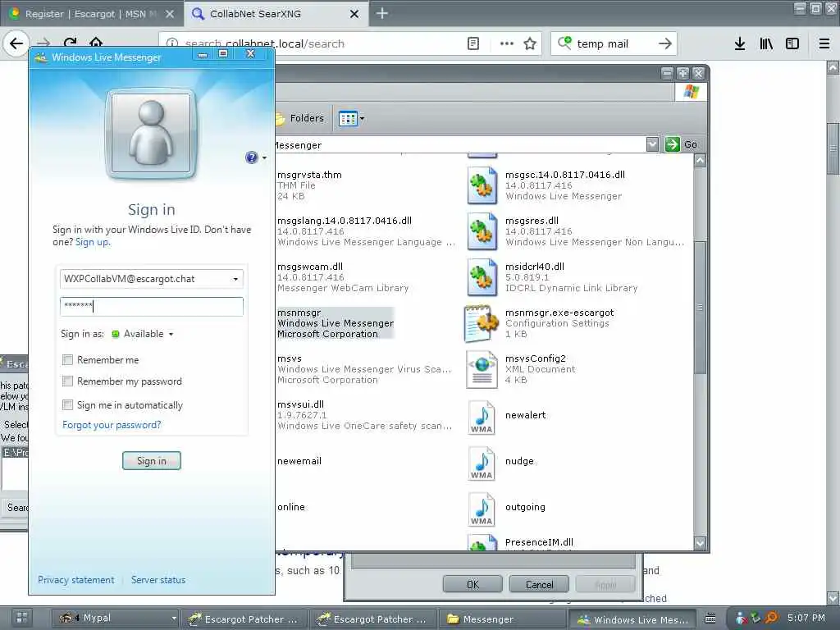The height and width of the screenshot is (630, 840).
Task: Click the Sign in button
Action: pyautogui.click(x=152, y=461)
